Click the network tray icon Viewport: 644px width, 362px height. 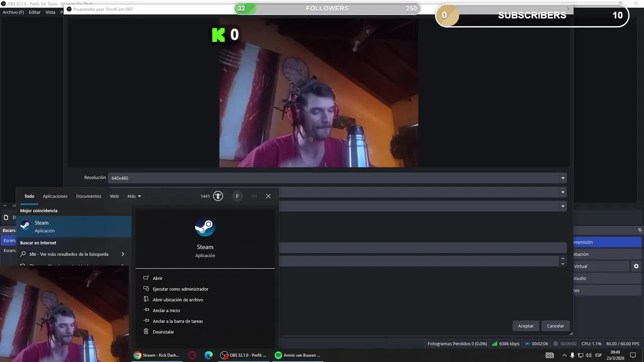(581, 355)
